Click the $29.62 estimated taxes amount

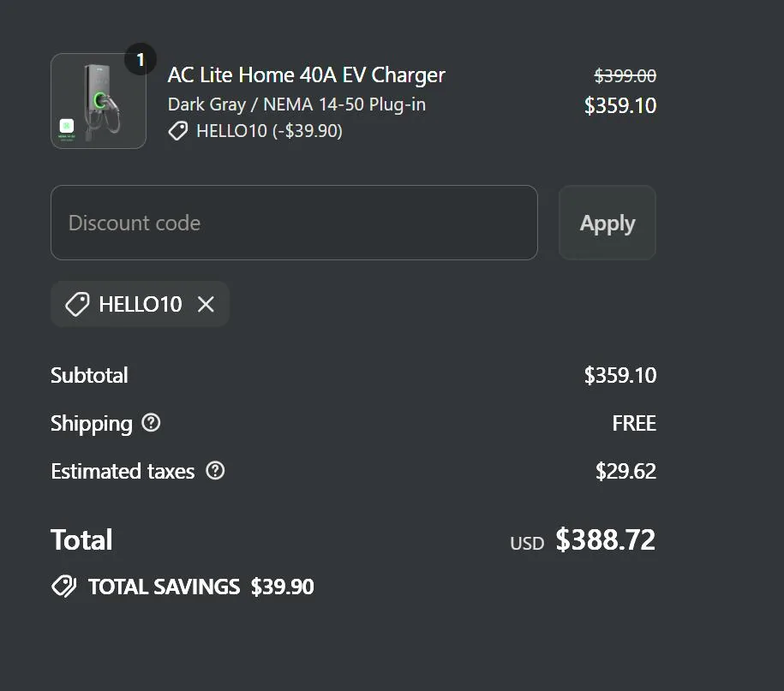625,471
